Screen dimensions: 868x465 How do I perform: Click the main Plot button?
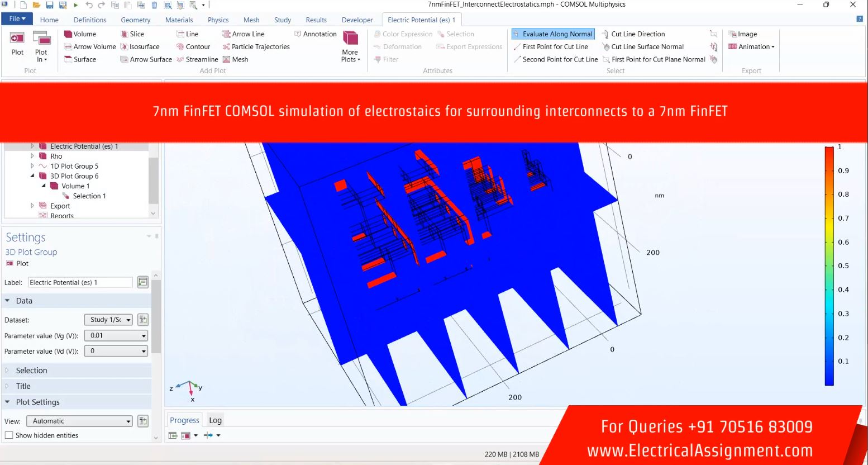pos(17,44)
